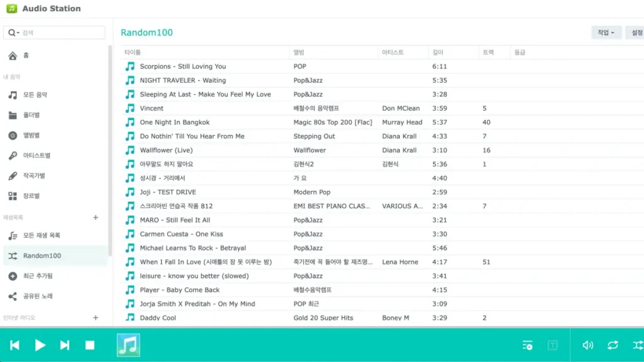Open the Home item in sidebar

(55, 55)
